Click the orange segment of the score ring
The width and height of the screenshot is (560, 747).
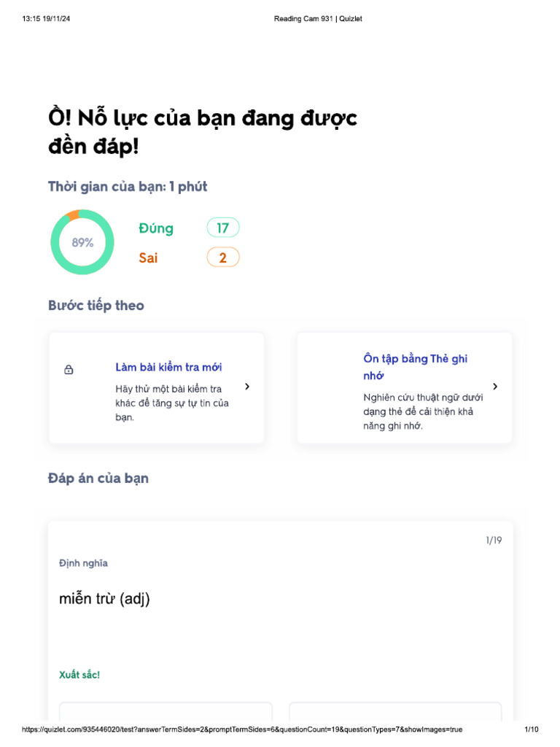[71, 214]
